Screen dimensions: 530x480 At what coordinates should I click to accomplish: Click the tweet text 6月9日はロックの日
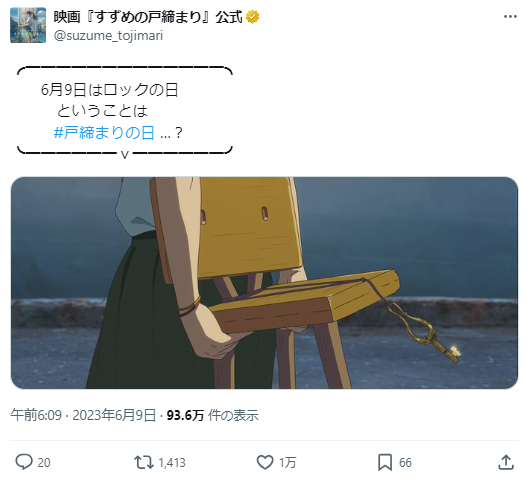coord(110,90)
